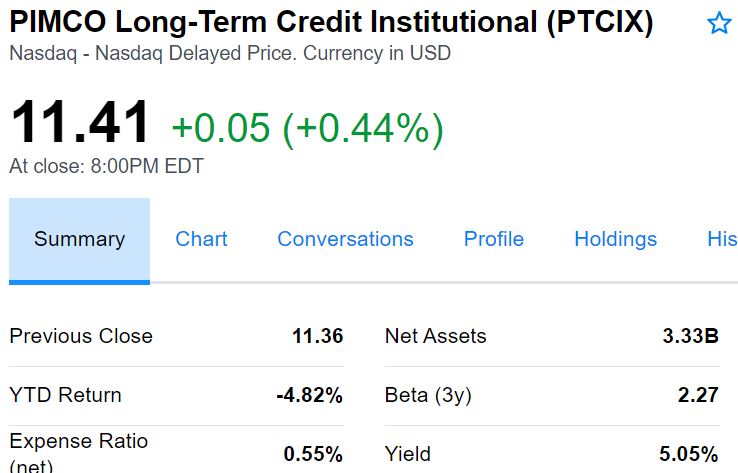Click the YTD Return label
The image size is (738, 473).
tap(65, 395)
